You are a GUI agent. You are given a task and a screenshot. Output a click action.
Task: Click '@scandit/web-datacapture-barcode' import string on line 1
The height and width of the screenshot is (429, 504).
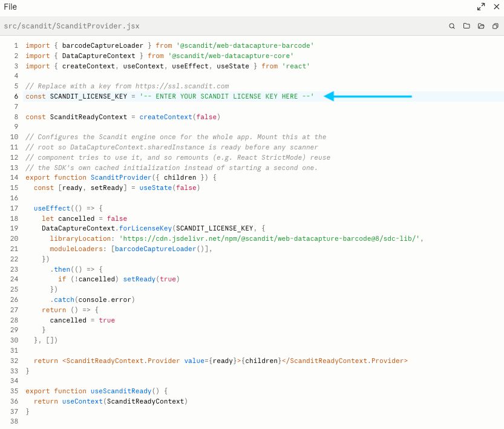pos(245,45)
